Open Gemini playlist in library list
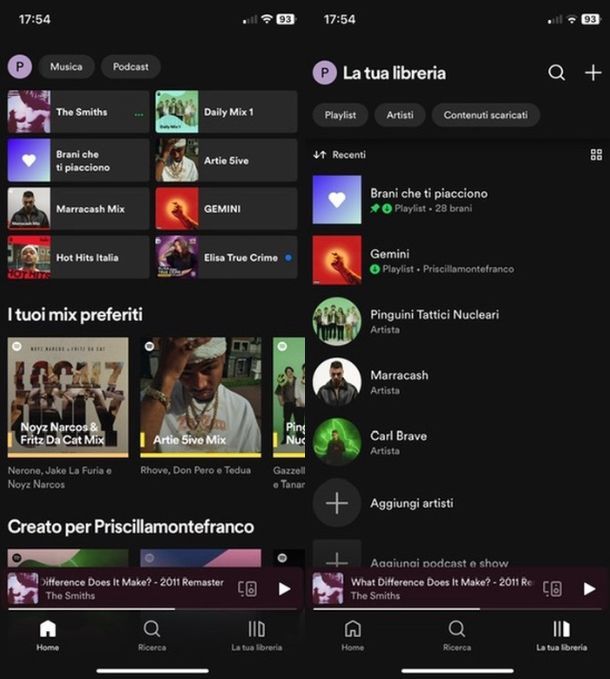The height and width of the screenshot is (679, 610). coord(457,260)
